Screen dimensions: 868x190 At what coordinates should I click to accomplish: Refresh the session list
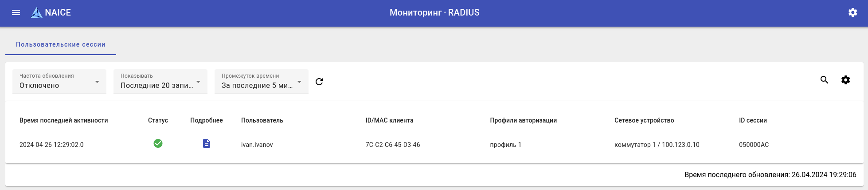tap(319, 82)
